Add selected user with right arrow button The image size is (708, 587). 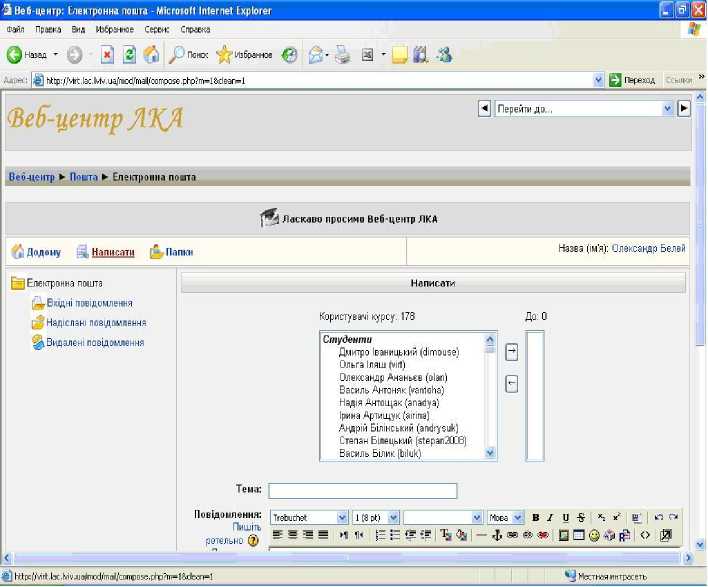pyautogui.click(x=512, y=352)
